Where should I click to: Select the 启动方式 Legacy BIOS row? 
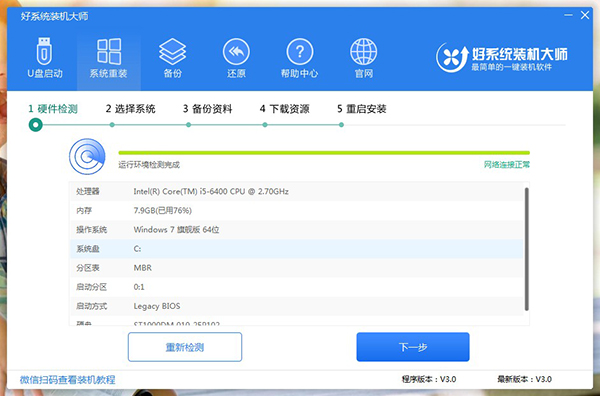click(x=297, y=306)
